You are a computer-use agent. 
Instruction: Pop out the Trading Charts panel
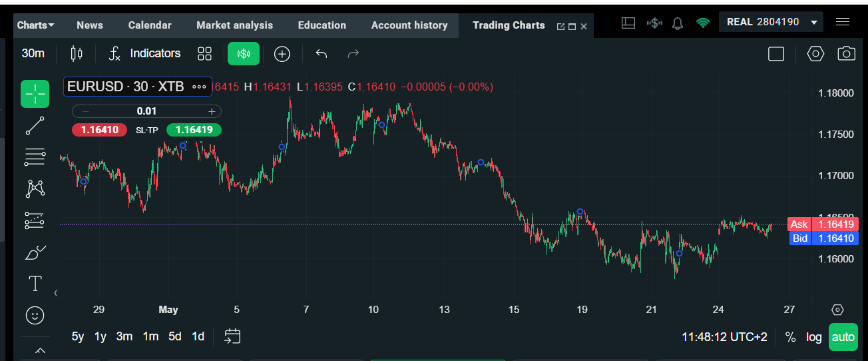pos(560,27)
